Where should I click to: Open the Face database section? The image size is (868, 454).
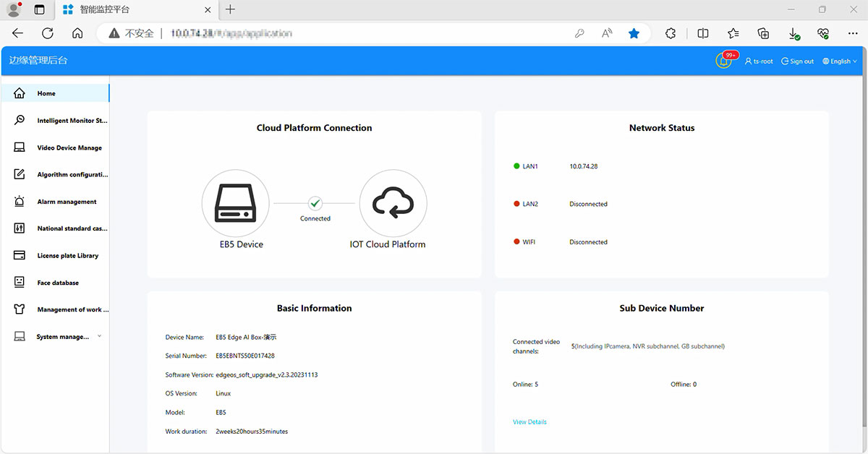click(x=61, y=282)
